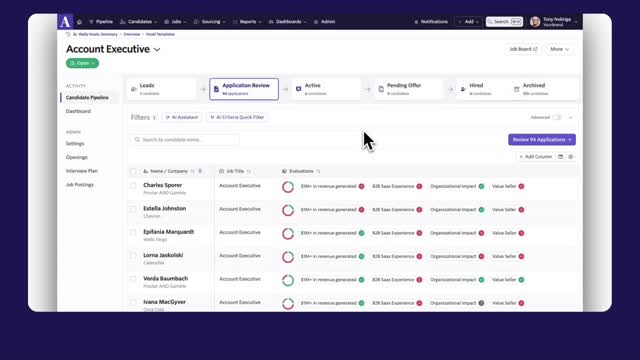This screenshot has width=640, height=360.
Task: Expand the Account Executive title chevron
Action: 157,50
